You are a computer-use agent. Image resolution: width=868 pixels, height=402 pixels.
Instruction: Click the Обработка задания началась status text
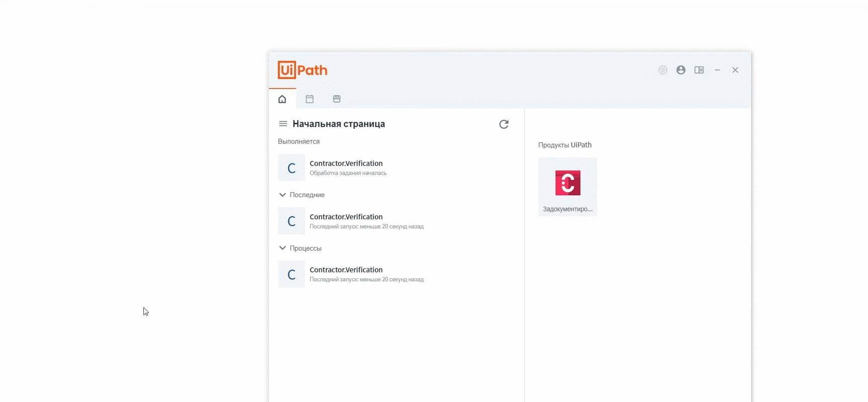pos(348,173)
